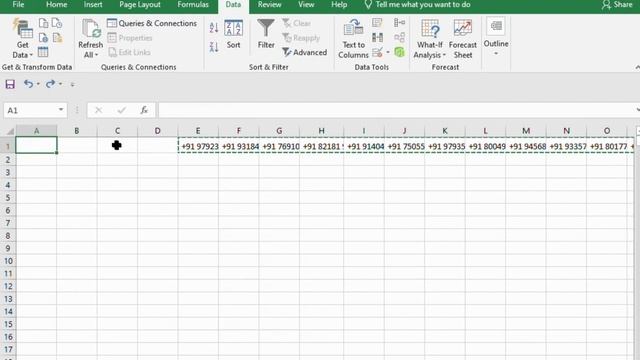Open the Undo history dropdown
This screenshot has height=360, width=640.
38,84
